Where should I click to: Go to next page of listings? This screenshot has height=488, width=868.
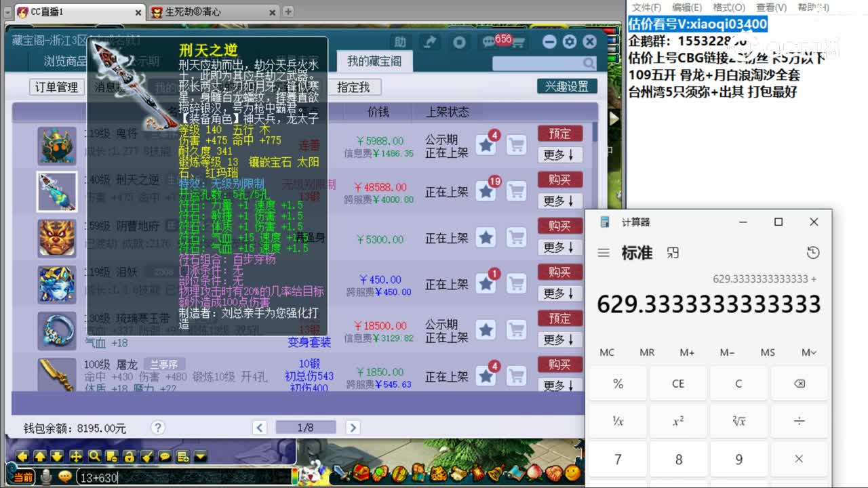point(353,428)
